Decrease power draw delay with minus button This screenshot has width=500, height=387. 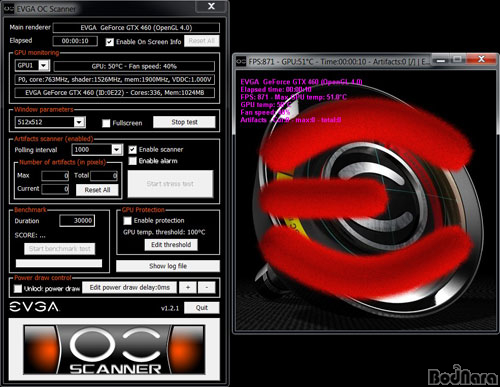206,287
